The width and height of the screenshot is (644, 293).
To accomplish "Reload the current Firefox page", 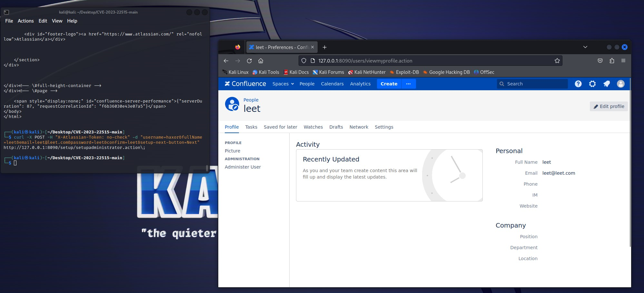I will coord(249,61).
